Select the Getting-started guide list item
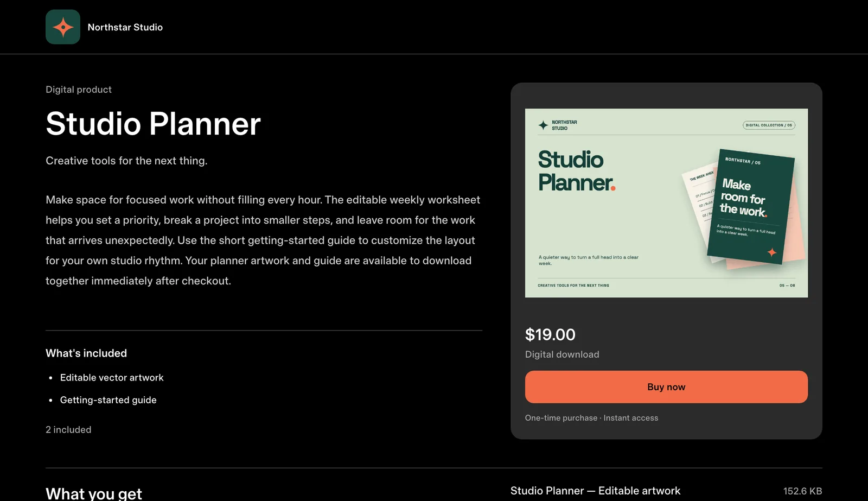 pos(108,400)
